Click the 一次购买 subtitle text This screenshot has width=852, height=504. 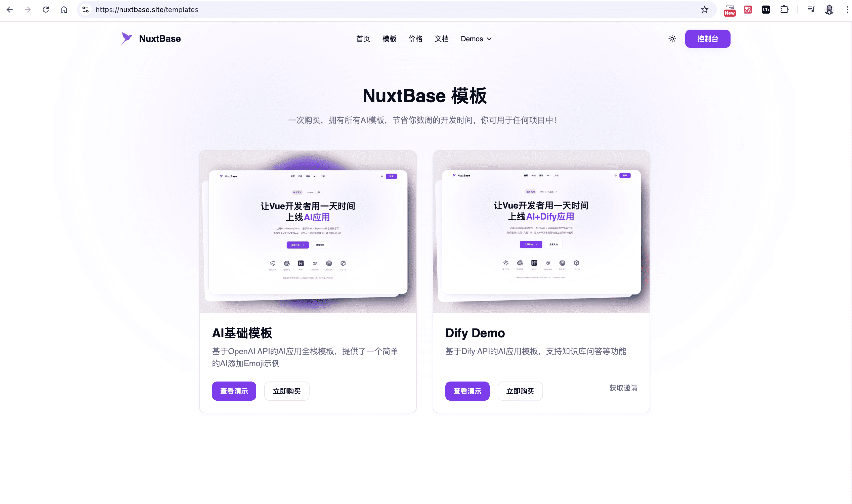point(422,120)
